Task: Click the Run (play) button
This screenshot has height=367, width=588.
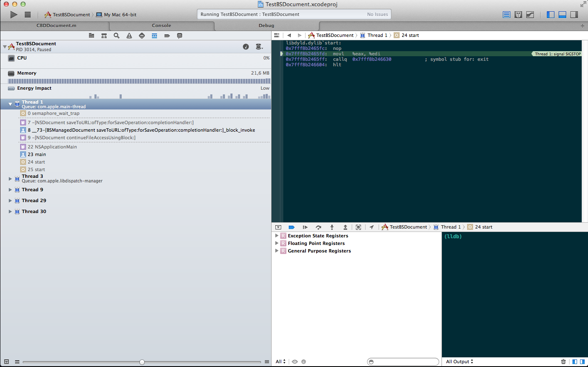Action: 14,15
